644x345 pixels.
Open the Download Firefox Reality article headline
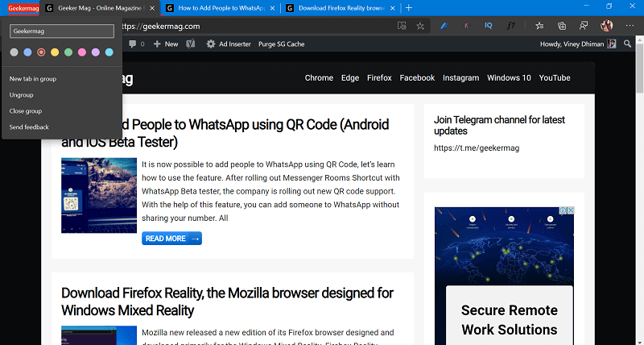point(227,301)
